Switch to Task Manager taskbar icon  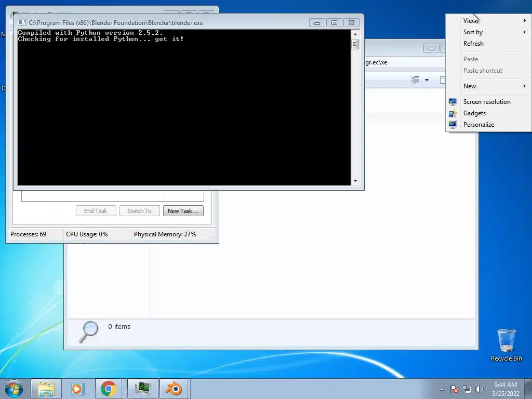tap(142, 389)
